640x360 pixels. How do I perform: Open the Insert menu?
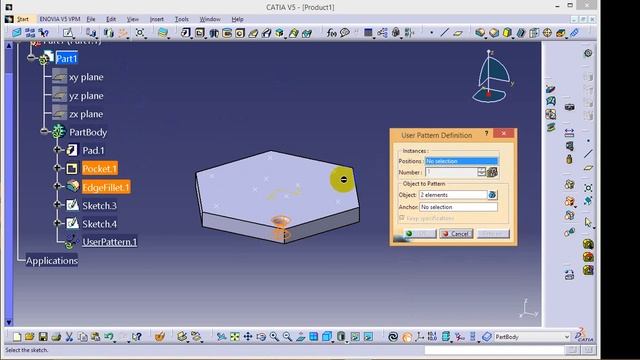tap(156, 19)
